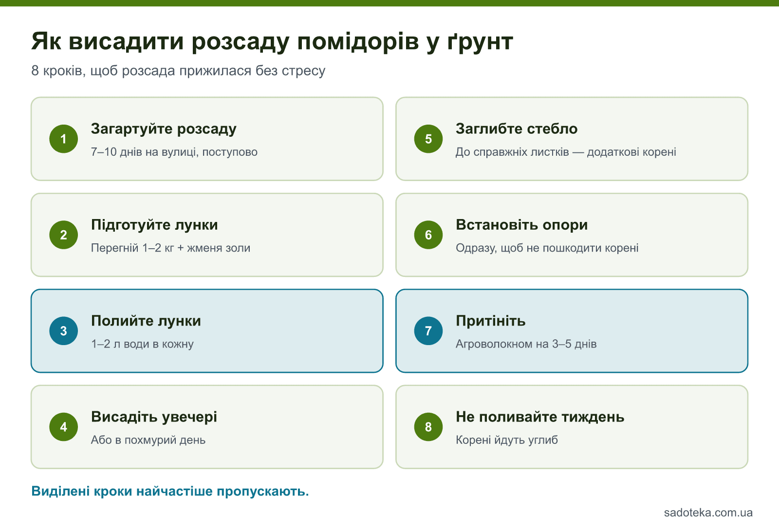This screenshot has width=779, height=532.
Task: Select the heading 'Полийте лунки'
Action: pos(146,321)
